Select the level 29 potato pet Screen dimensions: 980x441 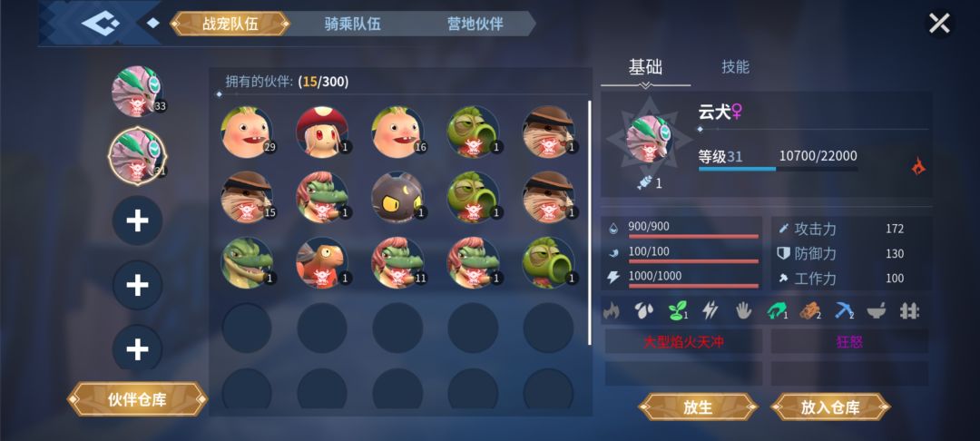coord(247,132)
